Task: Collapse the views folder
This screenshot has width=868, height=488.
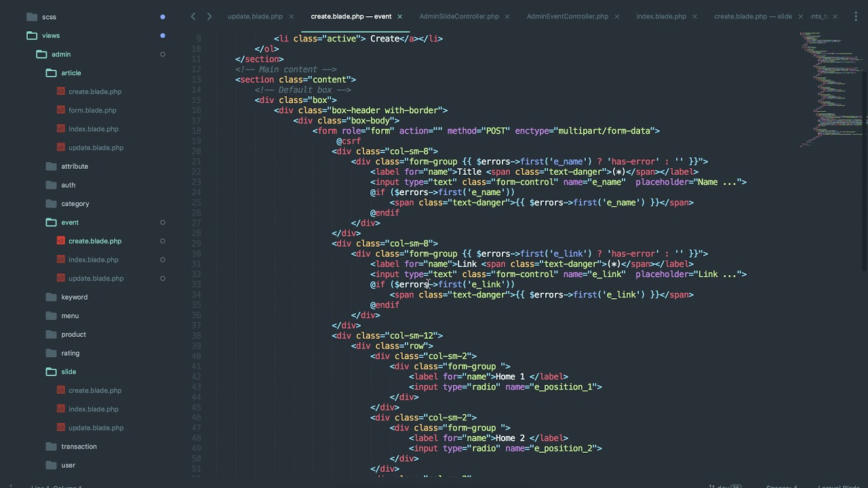Action: [31, 35]
